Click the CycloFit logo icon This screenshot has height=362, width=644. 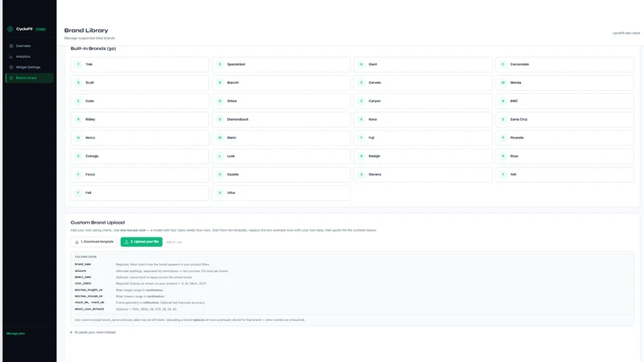(10, 29)
